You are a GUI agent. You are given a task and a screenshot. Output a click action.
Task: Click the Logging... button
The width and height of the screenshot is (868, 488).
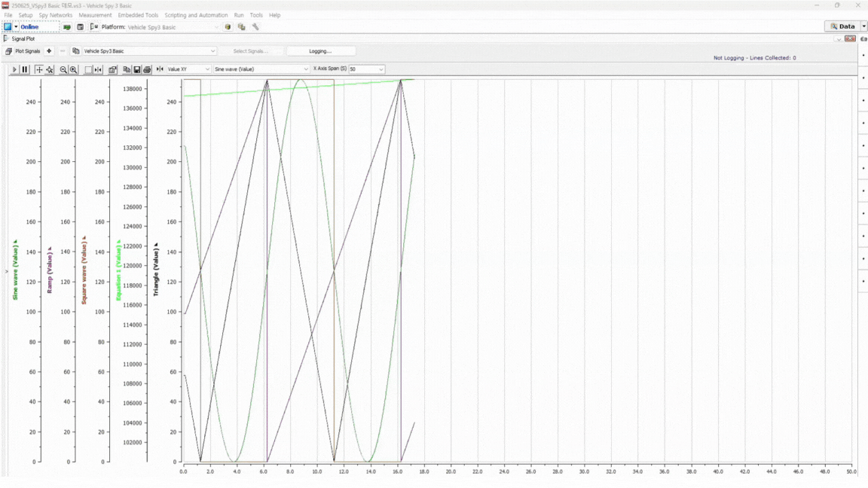tap(320, 51)
